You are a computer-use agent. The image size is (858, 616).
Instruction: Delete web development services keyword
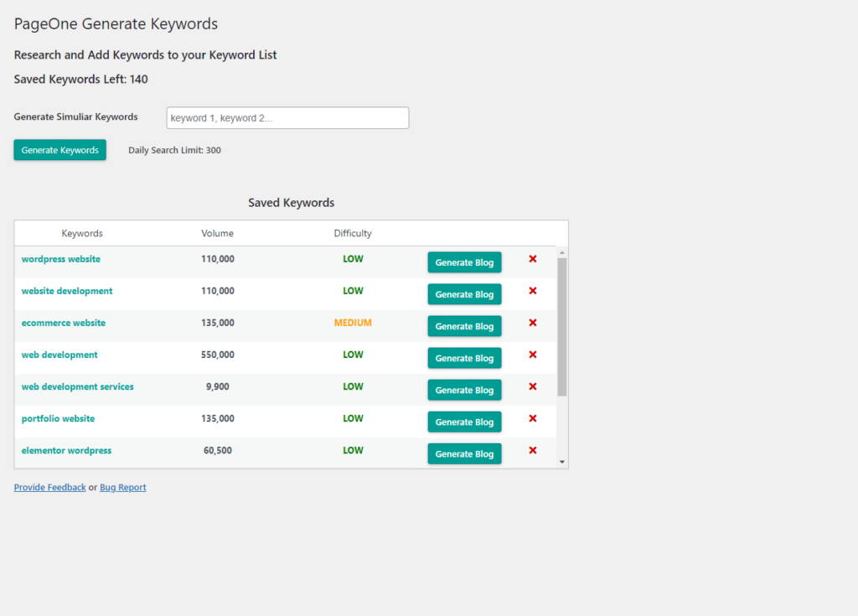[x=532, y=386]
